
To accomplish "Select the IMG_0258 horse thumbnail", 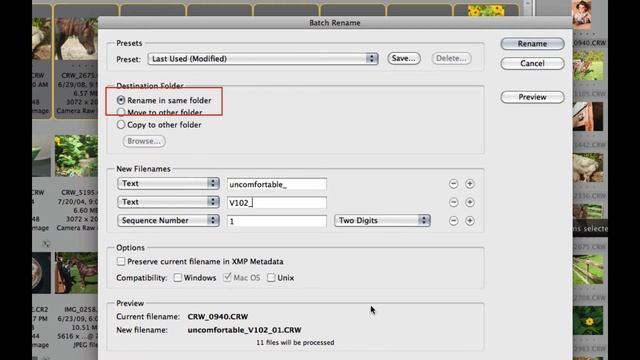I will pos(77,273).
